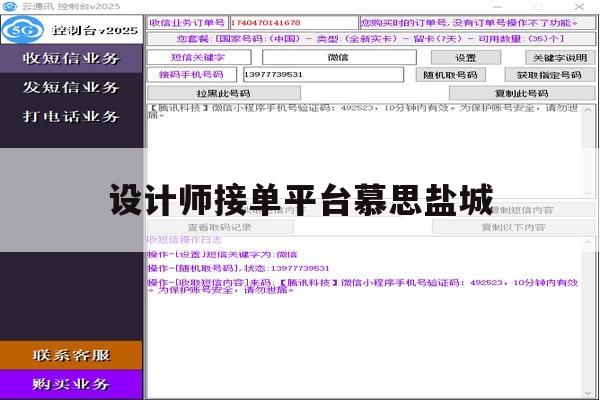This screenshot has width=600, height=400.
Task: Click log panel scrollbar down arrow
Action: 588,393
